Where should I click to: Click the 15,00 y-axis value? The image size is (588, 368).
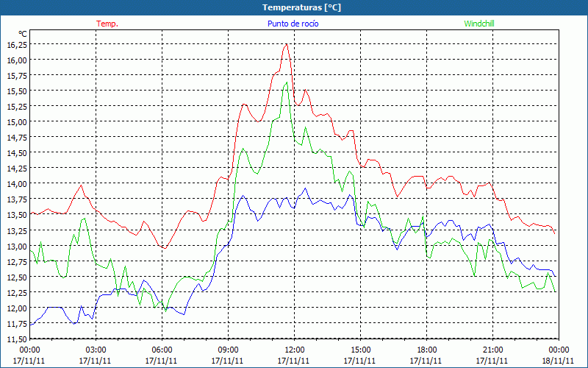pos(16,121)
